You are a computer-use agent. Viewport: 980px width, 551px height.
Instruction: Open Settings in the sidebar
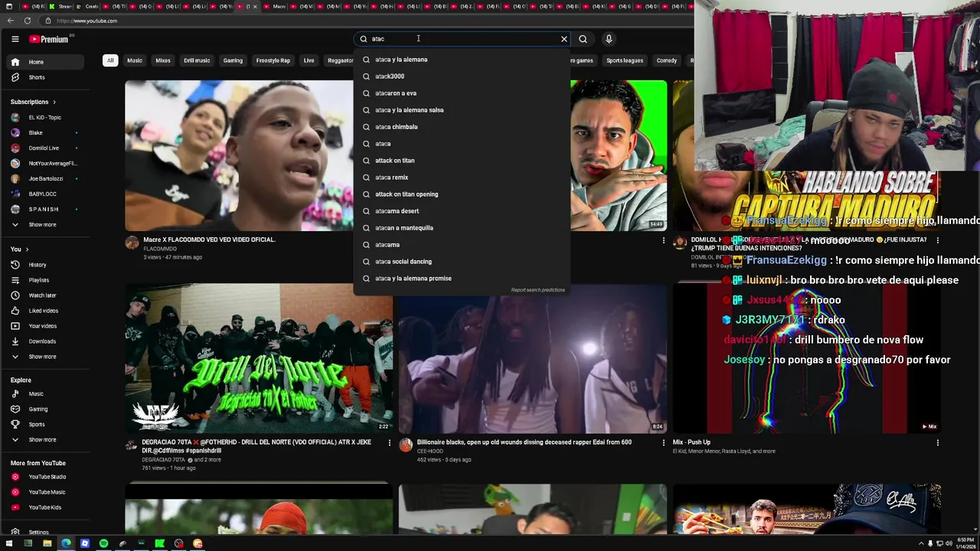(45, 532)
